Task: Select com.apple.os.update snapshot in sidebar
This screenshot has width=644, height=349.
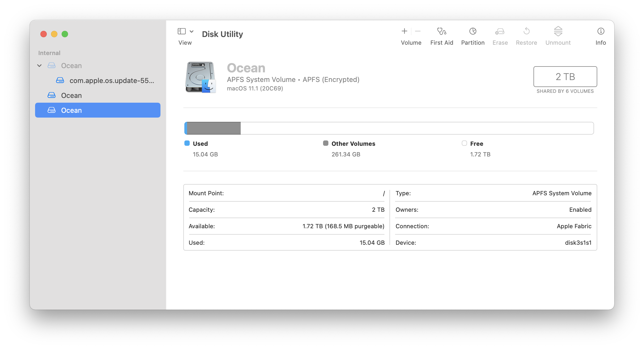Action: (x=112, y=81)
